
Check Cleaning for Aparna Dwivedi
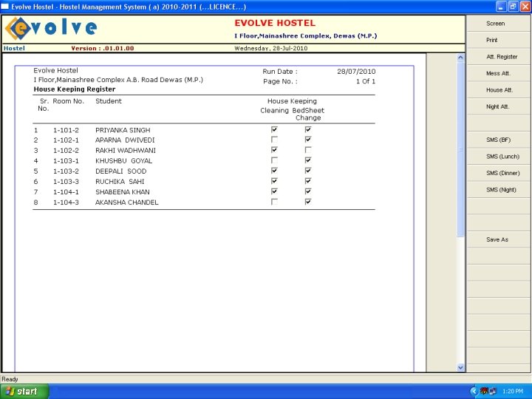tap(274, 140)
